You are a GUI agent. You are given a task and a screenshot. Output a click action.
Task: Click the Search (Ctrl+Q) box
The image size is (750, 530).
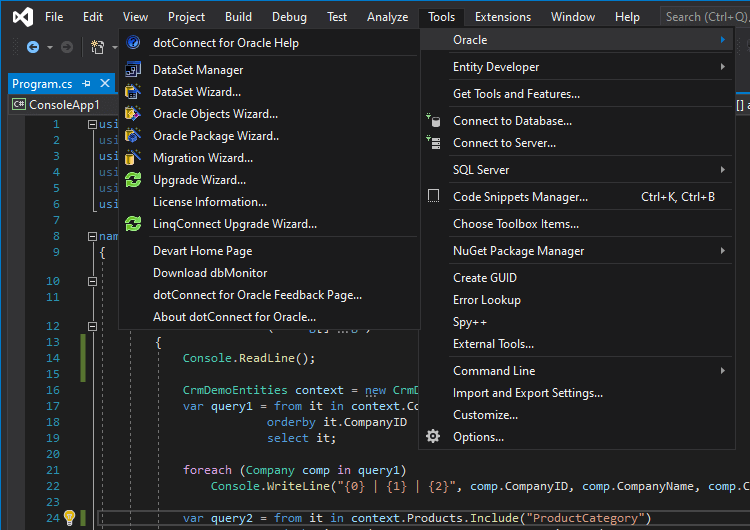click(x=705, y=17)
